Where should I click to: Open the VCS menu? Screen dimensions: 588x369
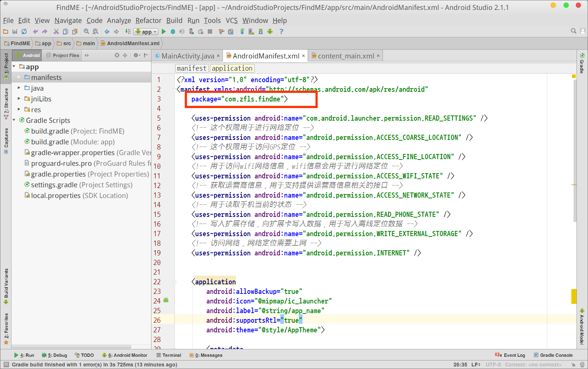coord(232,21)
